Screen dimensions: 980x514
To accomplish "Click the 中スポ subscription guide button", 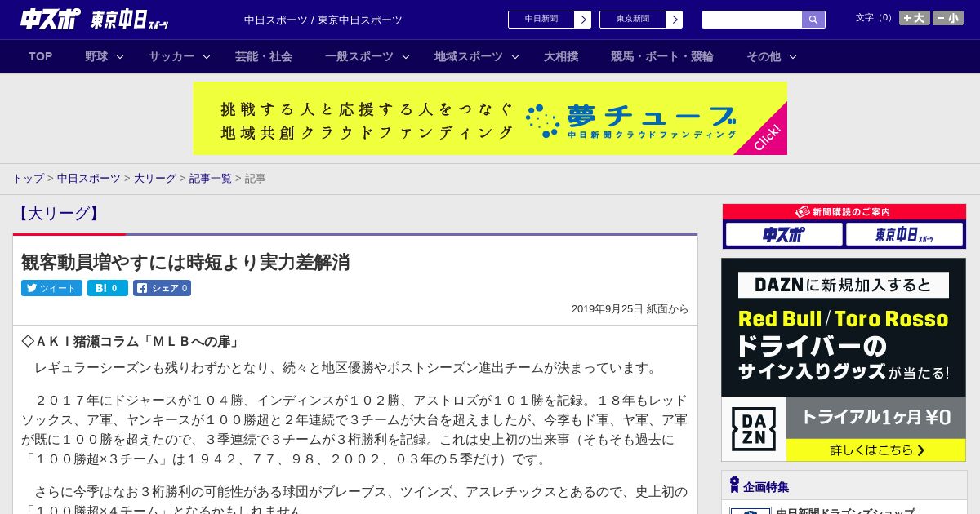I will (784, 235).
